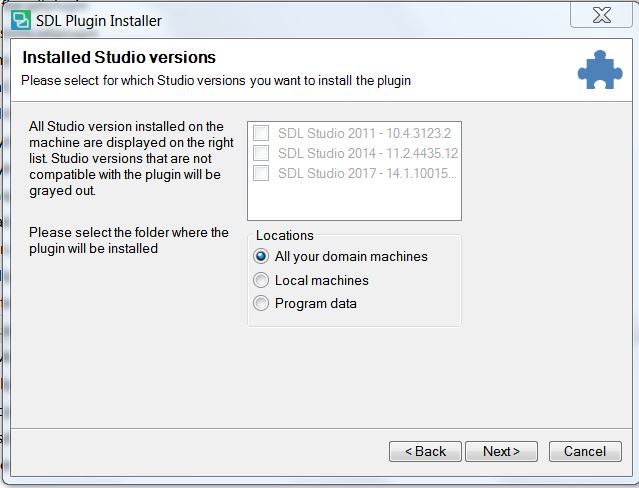
Task: Close the installer window with X
Action: 602,15
